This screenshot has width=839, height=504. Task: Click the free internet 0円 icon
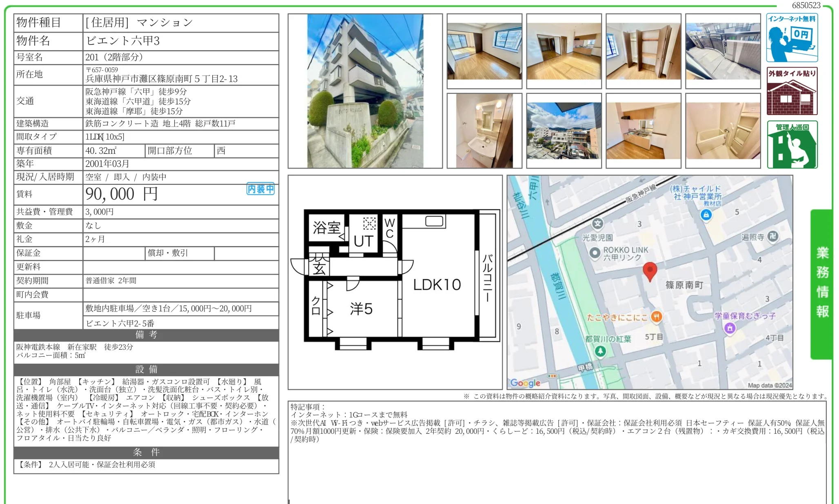tap(792, 38)
